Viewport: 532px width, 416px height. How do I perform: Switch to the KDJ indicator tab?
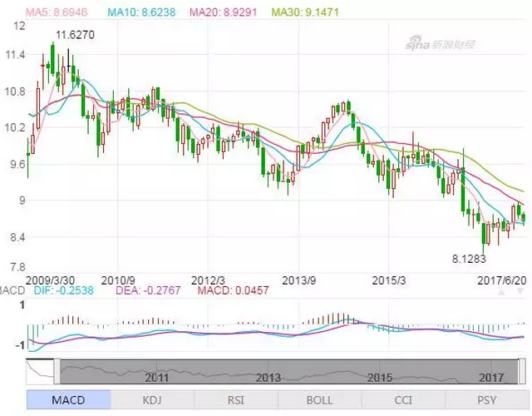click(x=151, y=401)
